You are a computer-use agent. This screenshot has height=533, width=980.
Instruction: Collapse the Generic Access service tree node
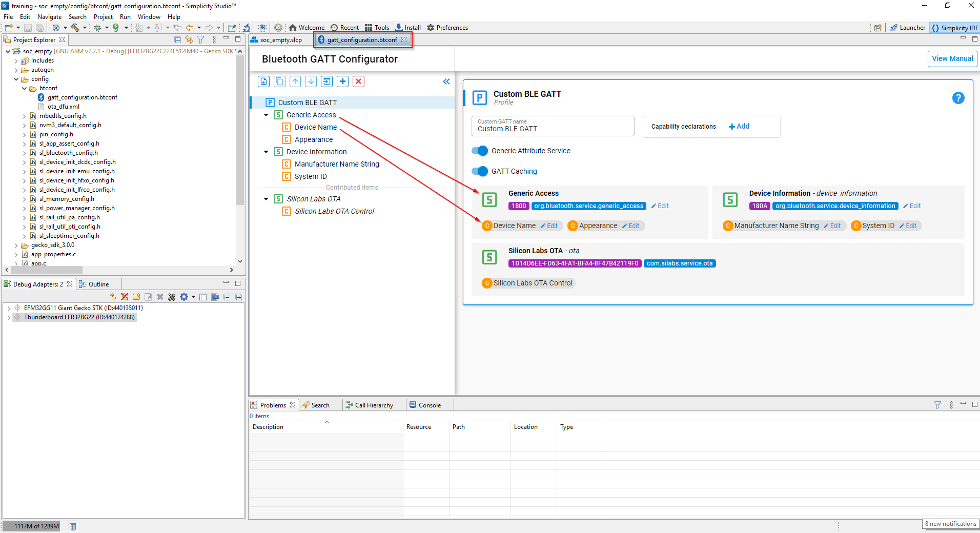266,115
